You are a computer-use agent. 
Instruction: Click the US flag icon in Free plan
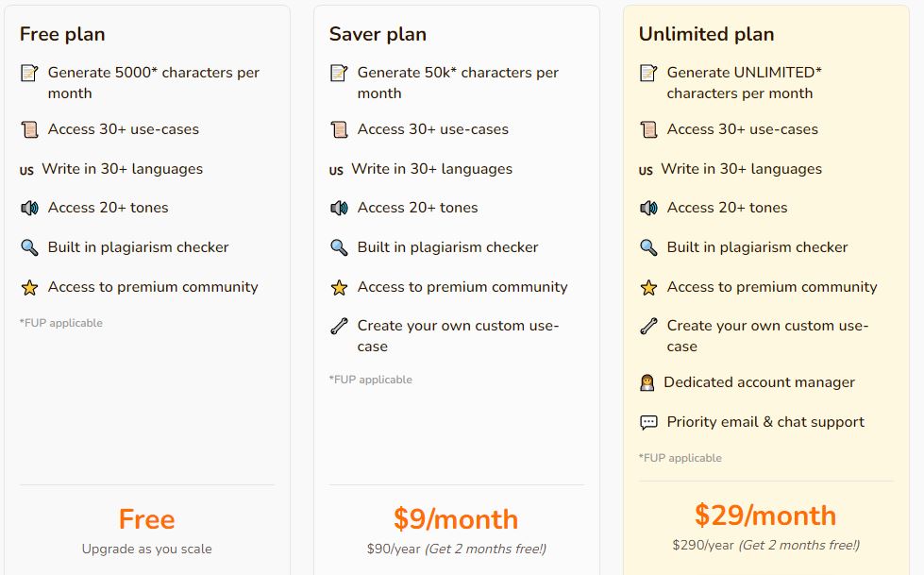[26, 171]
